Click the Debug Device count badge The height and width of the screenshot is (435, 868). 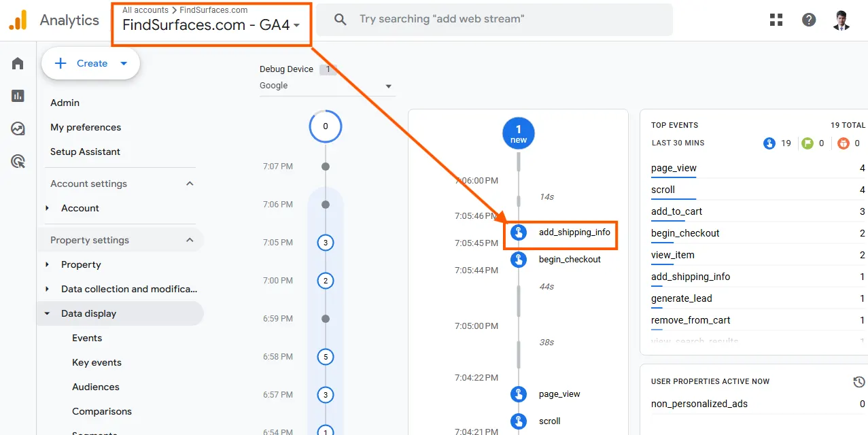(x=328, y=69)
